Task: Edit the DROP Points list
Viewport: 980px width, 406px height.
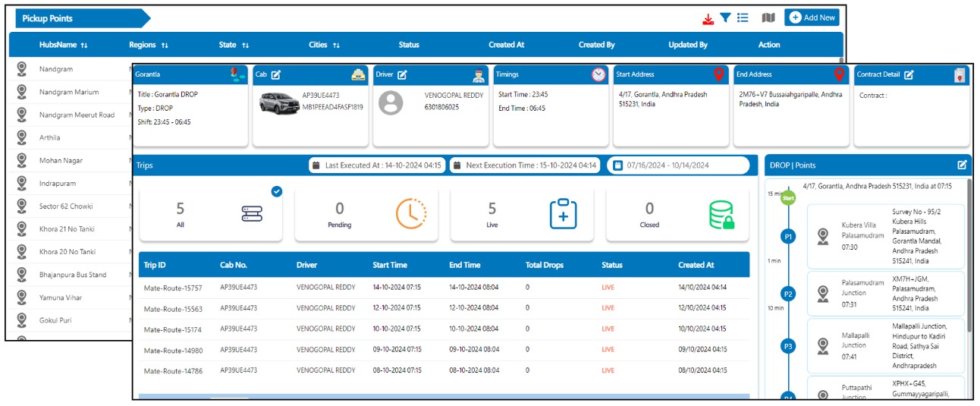Action: click(x=962, y=165)
